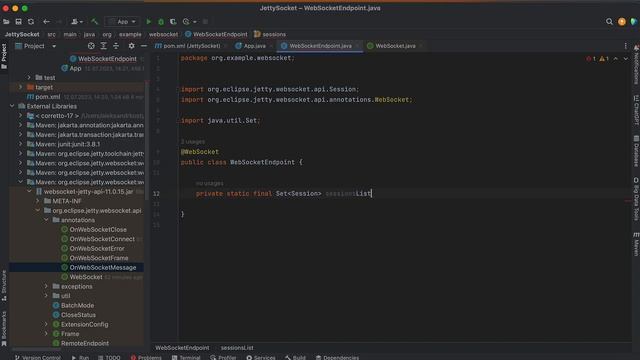Expand the target folder
Viewport: 640px width, 360px height.
[20, 87]
